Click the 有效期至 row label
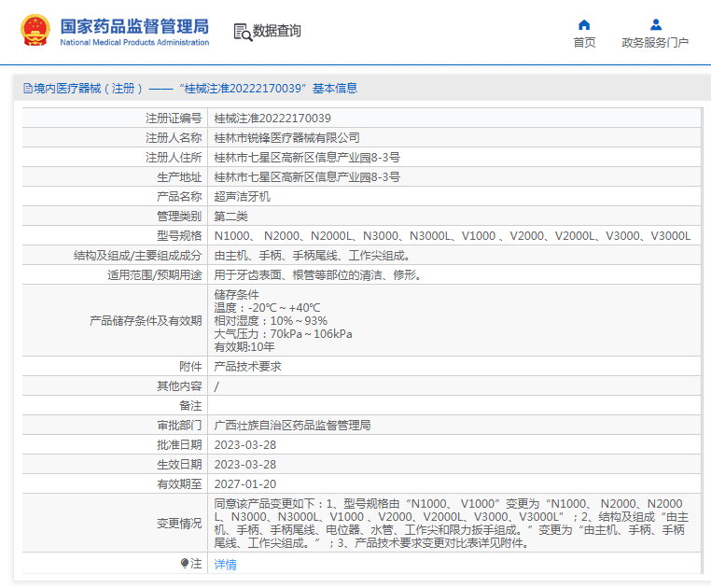The width and height of the screenshot is (711, 588). click(179, 484)
